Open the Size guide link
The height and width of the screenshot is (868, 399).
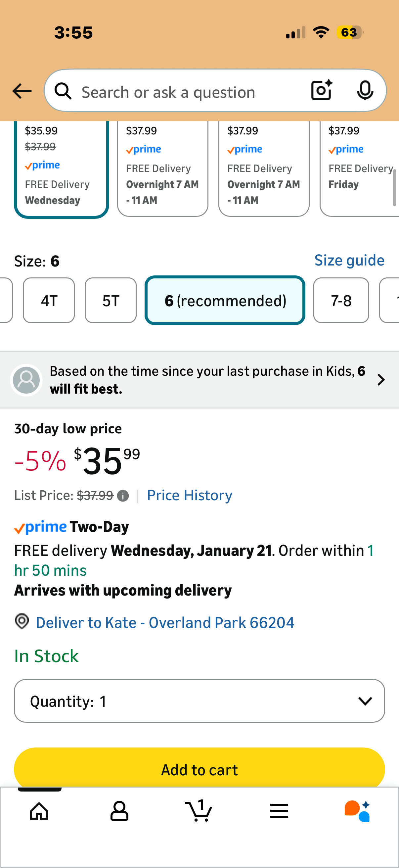(x=349, y=261)
